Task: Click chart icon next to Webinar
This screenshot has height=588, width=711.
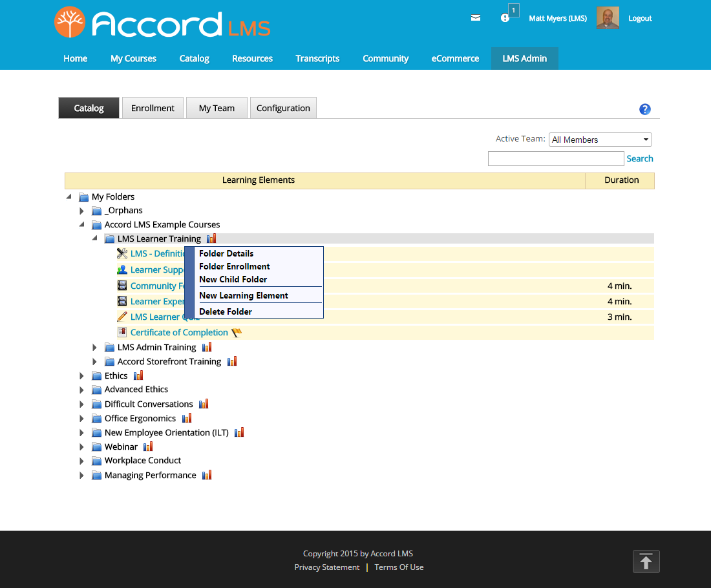Action: (148, 446)
